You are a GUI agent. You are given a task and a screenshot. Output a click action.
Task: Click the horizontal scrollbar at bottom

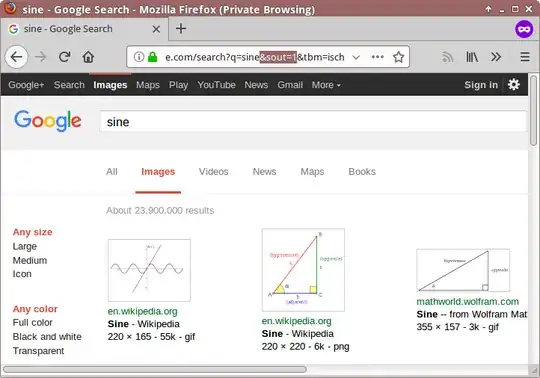[155, 369]
